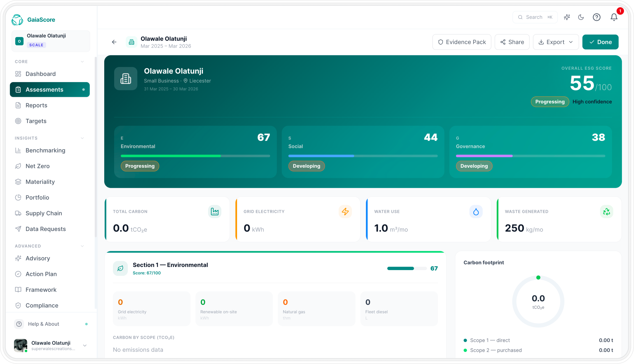Click the Portfolio pie chart icon
This screenshot has width=634, height=364.
click(18, 197)
